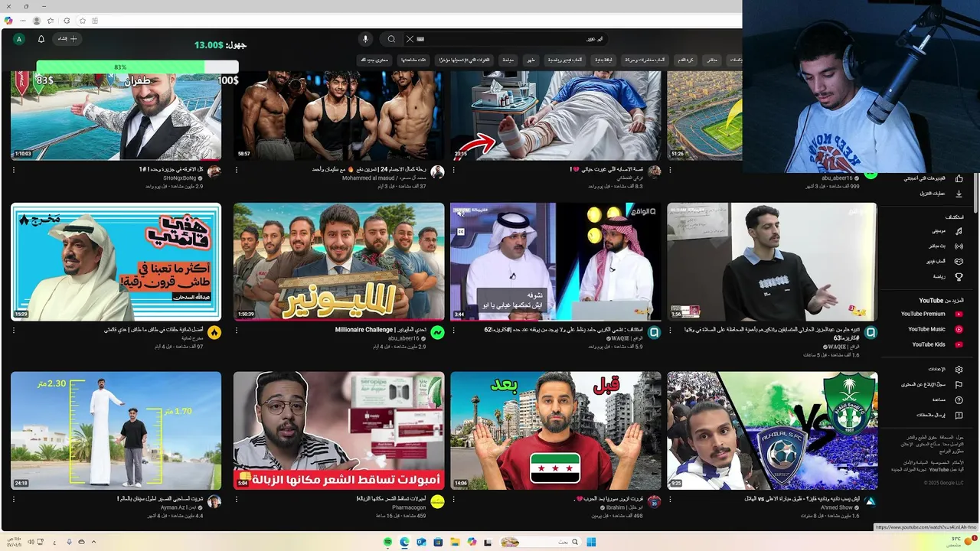Open the account avatar menu 'A'
Screen dimensions: 980x551
pyautogui.click(x=19, y=39)
